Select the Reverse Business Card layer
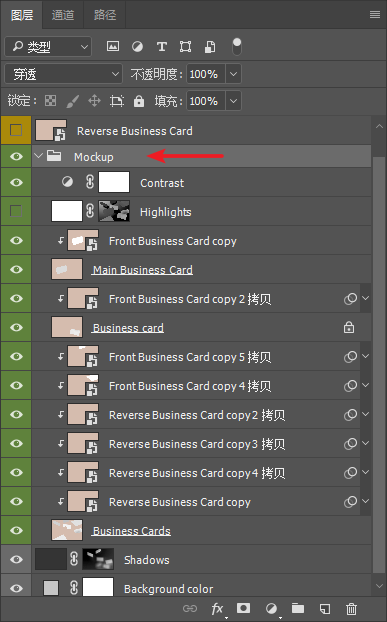The height and width of the screenshot is (622, 387). click(x=201, y=130)
